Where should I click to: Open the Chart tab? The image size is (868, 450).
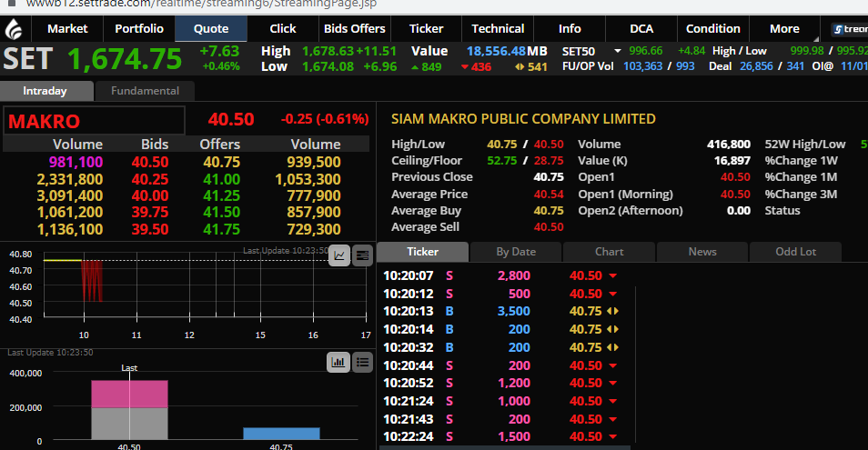[609, 252]
